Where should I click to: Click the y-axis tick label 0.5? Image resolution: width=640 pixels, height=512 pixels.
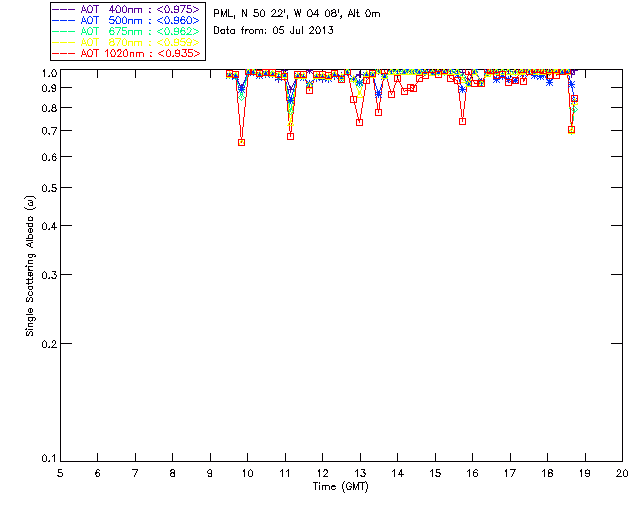coord(49,188)
